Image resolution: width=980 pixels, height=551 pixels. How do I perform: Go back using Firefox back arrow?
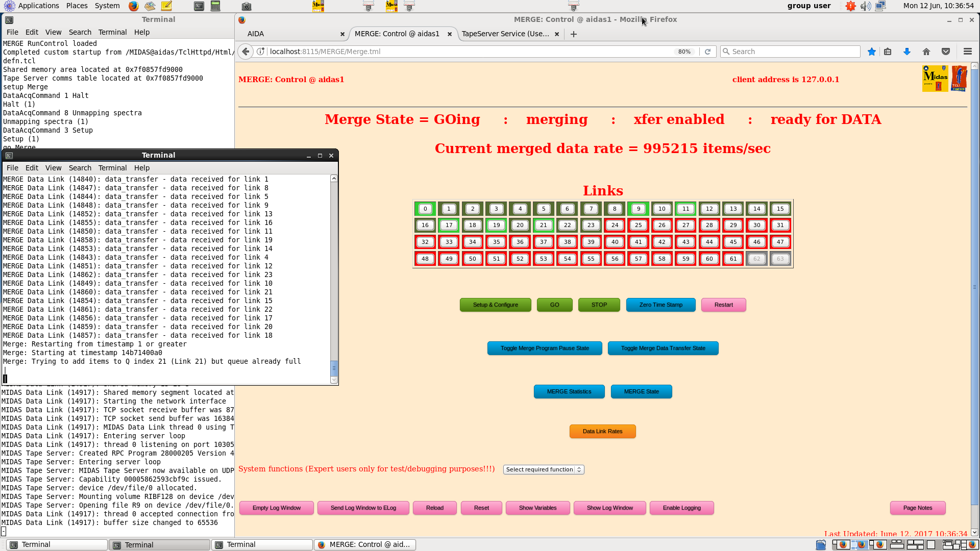coord(246,52)
